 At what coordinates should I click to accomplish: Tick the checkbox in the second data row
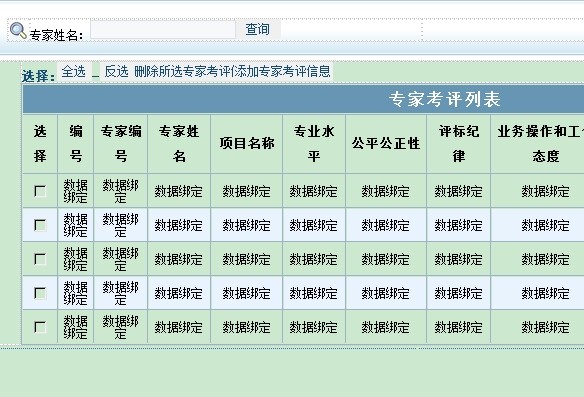click(x=40, y=225)
